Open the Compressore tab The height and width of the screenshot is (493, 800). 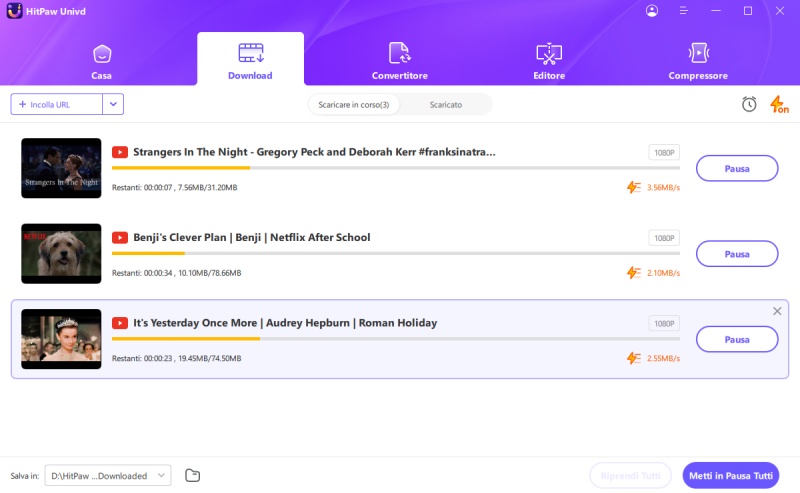point(698,62)
